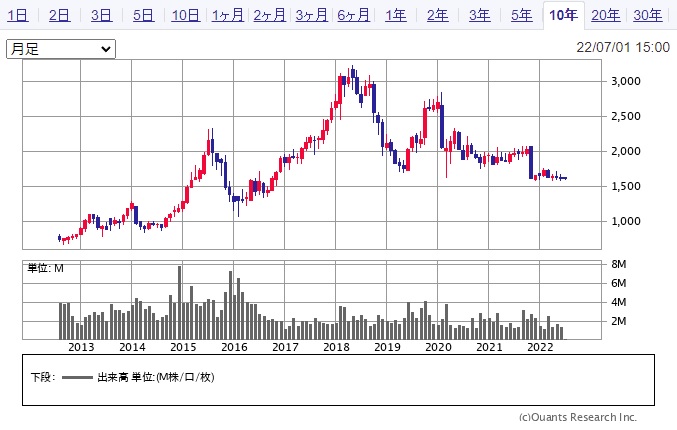Image resolution: width=677 pixels, height=430 pixels.
Task: Click the 4M volume axis label
Action: click(x=619, y=302)
